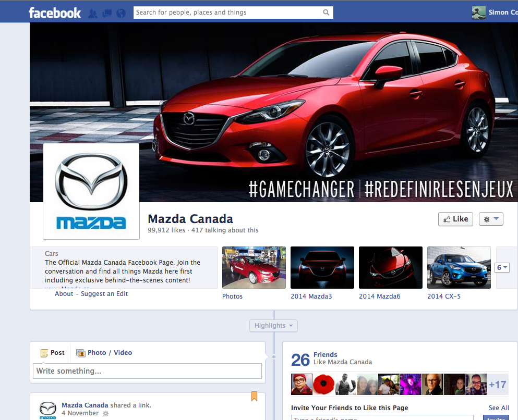Screen dimensions: 518x420
Task: Expand the 6 more apps dropdown
Action: click(502, 267)
